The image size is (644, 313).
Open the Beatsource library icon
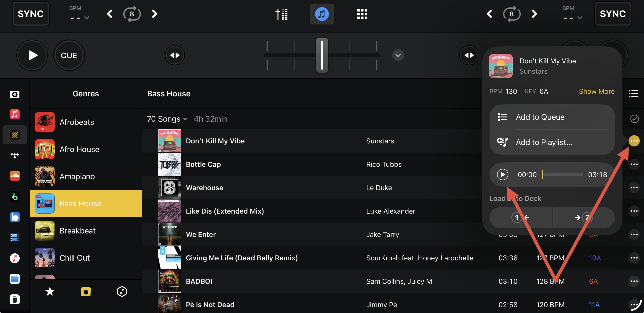15,217
